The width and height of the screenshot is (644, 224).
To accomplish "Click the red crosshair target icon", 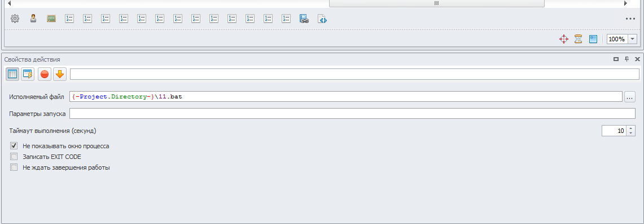I will pyautogui.click(x=563, y=39).
